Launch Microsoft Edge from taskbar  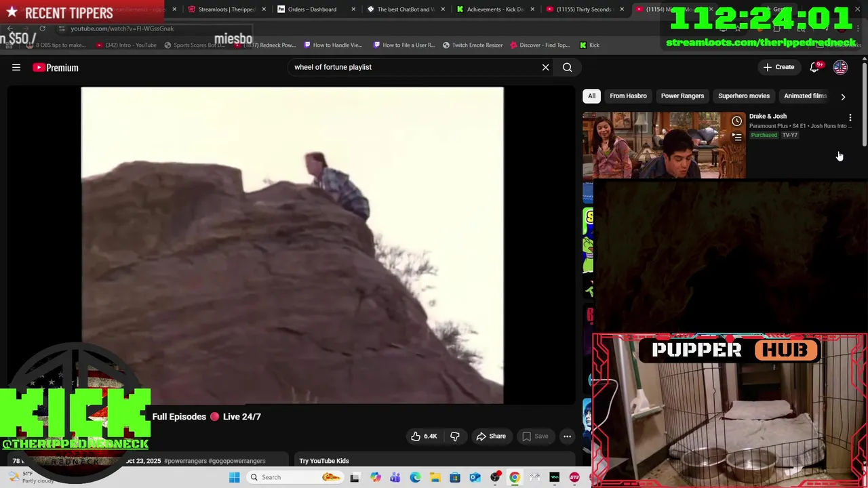tap(415, 477)
